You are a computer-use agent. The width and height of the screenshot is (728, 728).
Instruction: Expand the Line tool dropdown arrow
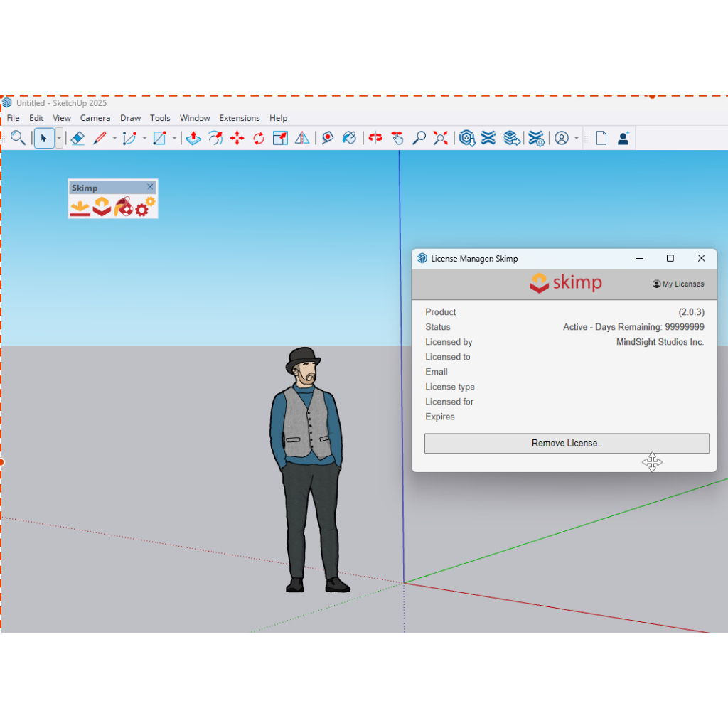pyautogui.click(x=114, y=138)
